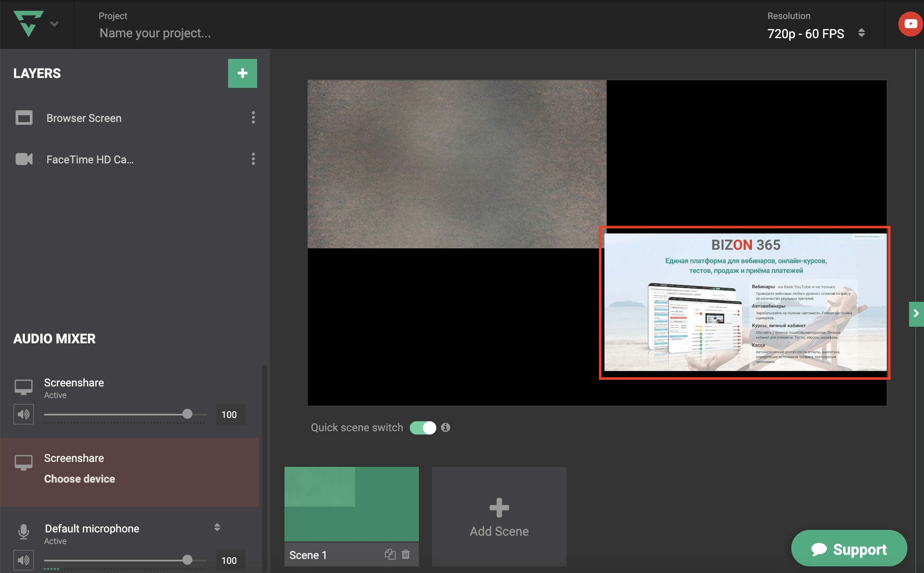Click the Screenshare volume slider handle
The height and width of the screenshot is (573, 924).
tap(187, 414)
